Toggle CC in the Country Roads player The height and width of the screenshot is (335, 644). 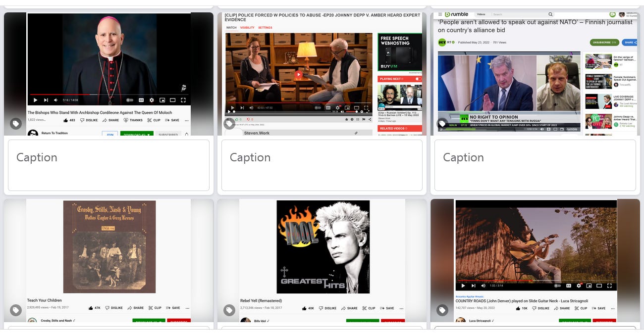click(569, 286)
